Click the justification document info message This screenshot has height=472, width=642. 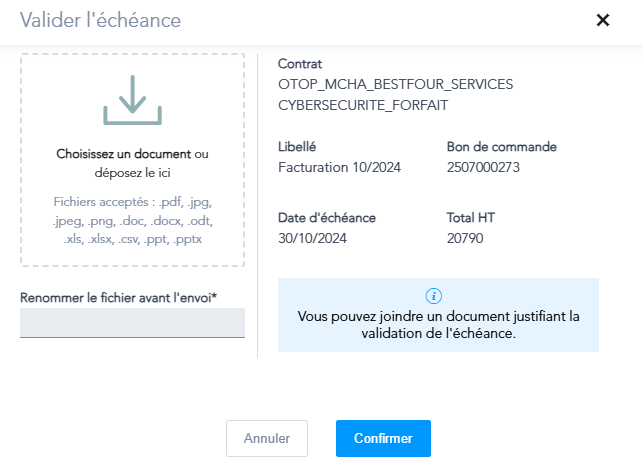[438, 325]
